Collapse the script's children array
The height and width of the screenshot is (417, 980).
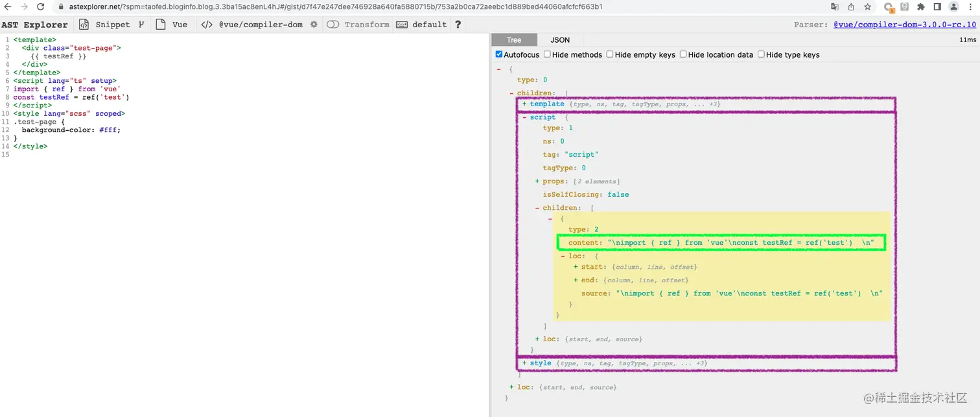[x=537, y=208]
